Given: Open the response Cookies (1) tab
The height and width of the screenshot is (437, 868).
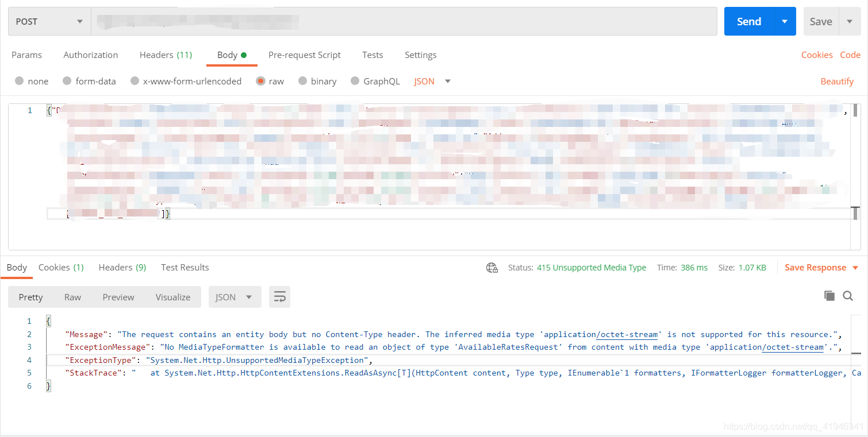Looking at the screenshot, I should click(x=61, y=267).
